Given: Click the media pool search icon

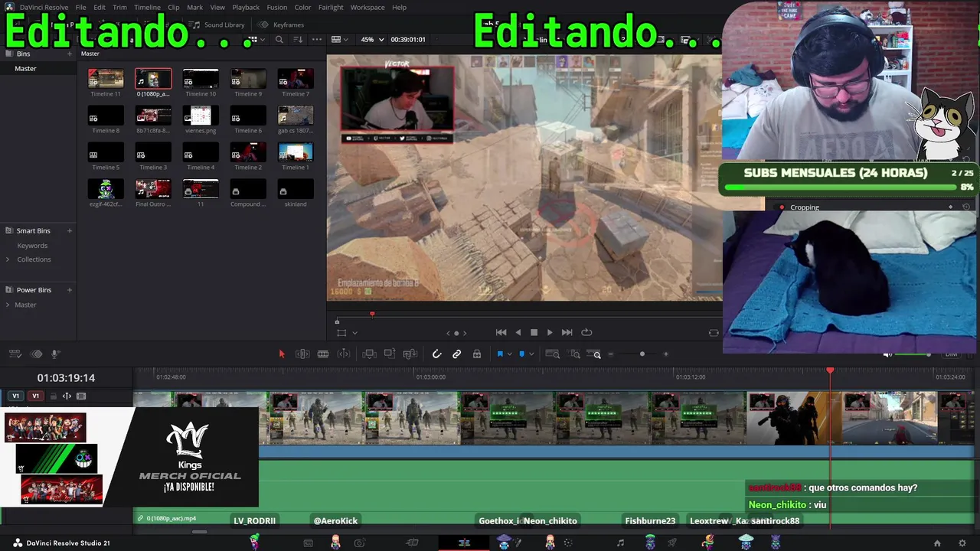Looking at the screenshot, I should [x=279, y=39].
